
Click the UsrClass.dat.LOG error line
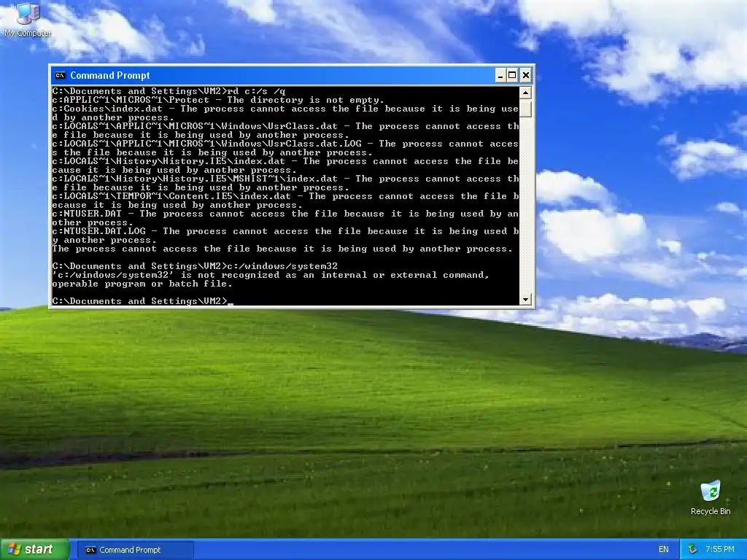pos(285,148)
